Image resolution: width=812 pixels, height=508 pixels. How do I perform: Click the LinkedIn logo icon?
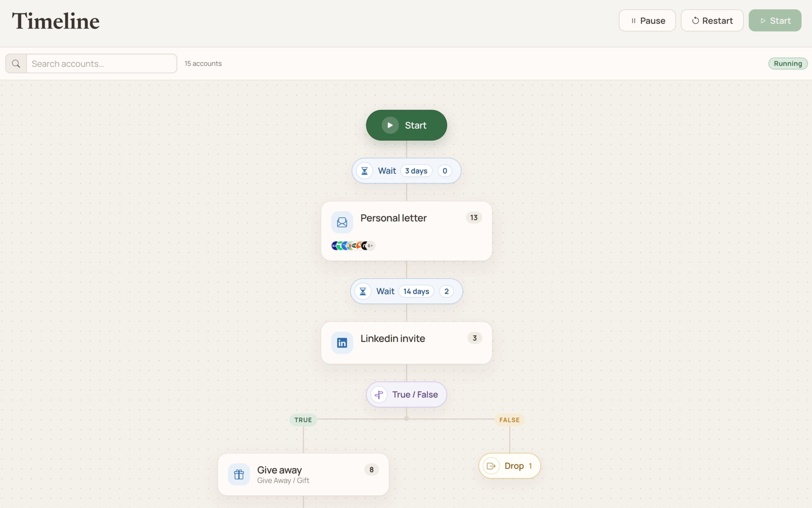(x=342, y=343)
